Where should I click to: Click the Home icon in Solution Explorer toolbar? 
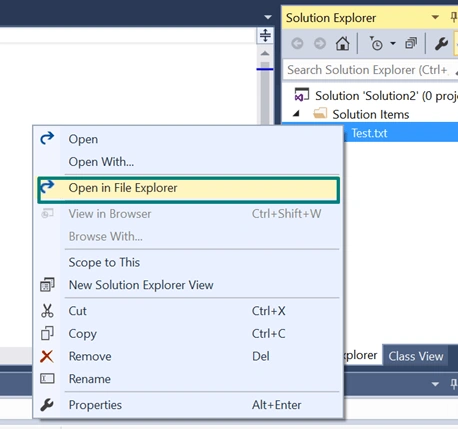coord(342,43)
